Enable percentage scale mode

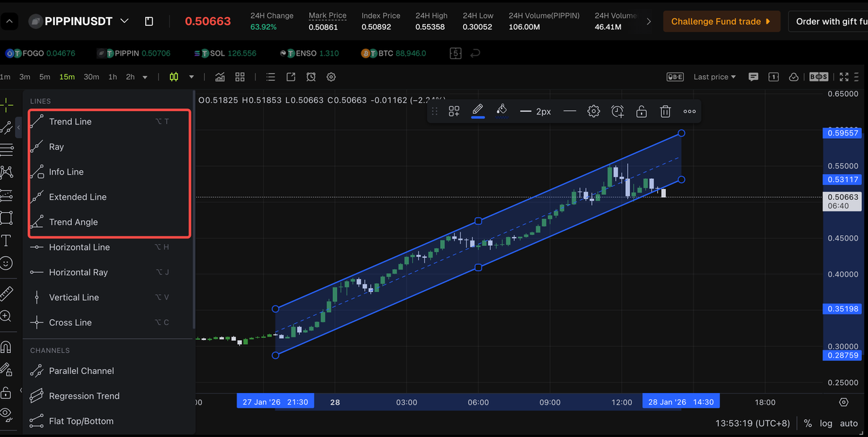tap(808, 423)
